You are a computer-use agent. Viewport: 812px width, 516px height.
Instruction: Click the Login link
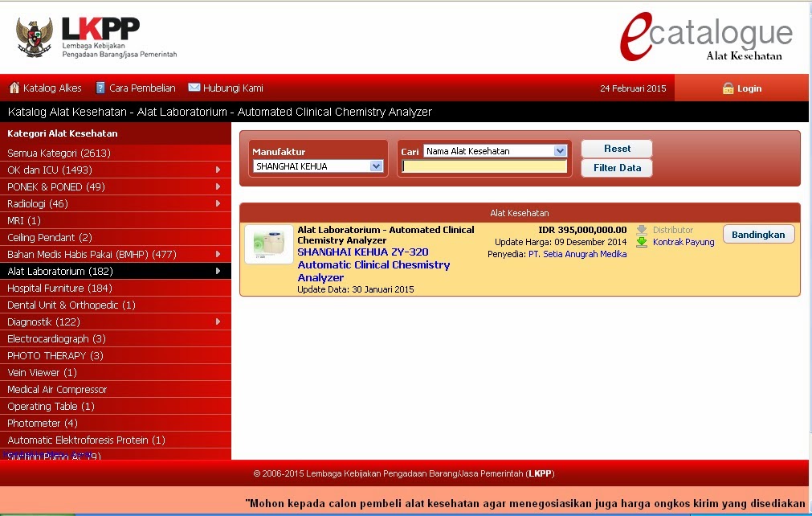click(x=749, y=88)
